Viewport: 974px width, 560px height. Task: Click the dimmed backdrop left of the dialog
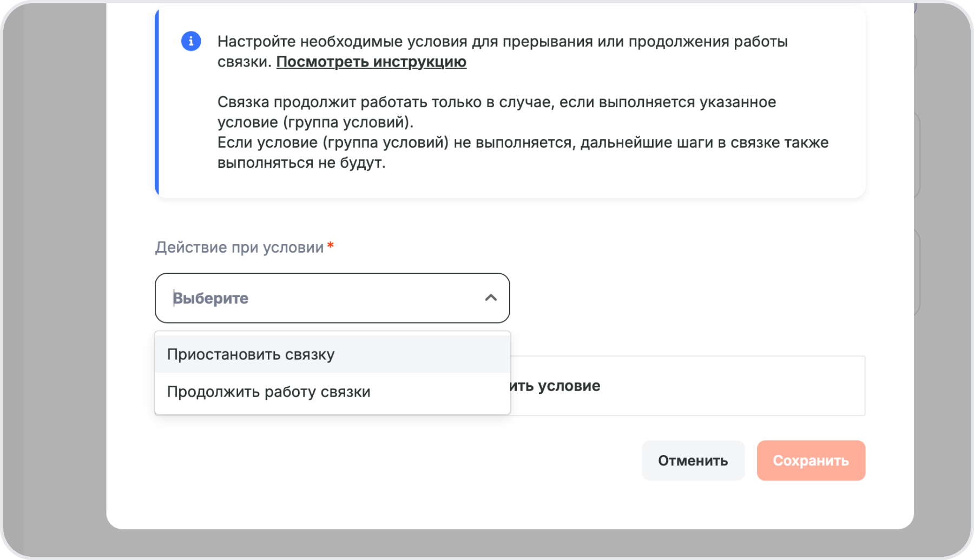click(x=60, y=271)
